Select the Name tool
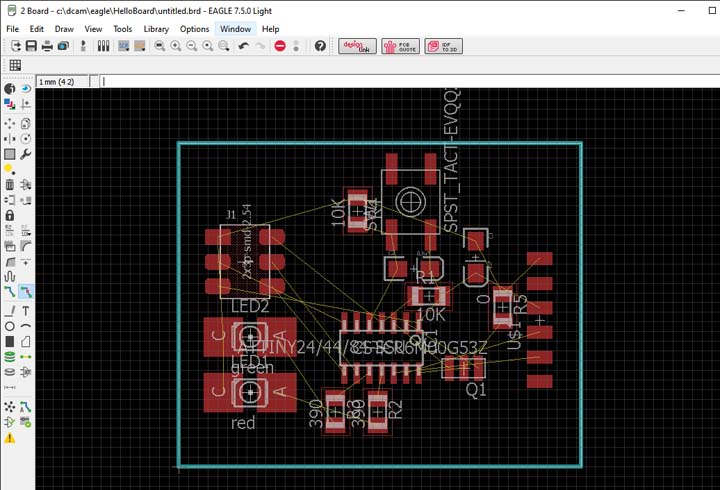The height and width of the screenshot is (490, 720). (x=10, y=231)
